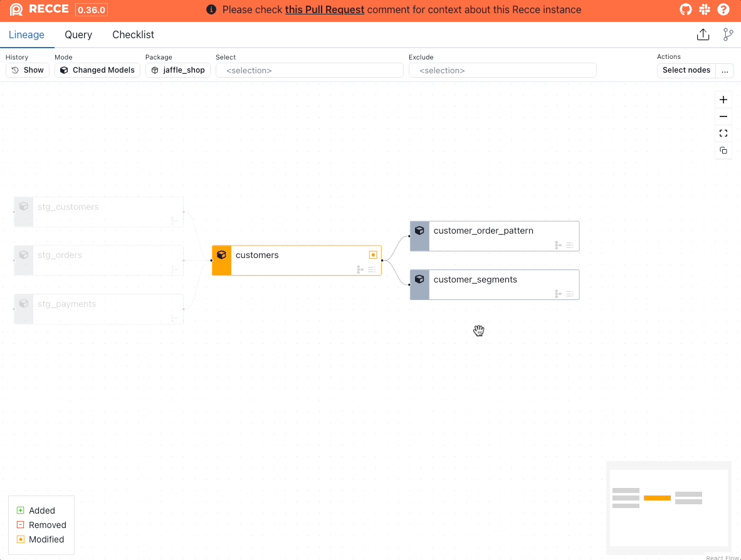Open the Changed Models mode dropdown

97,70
